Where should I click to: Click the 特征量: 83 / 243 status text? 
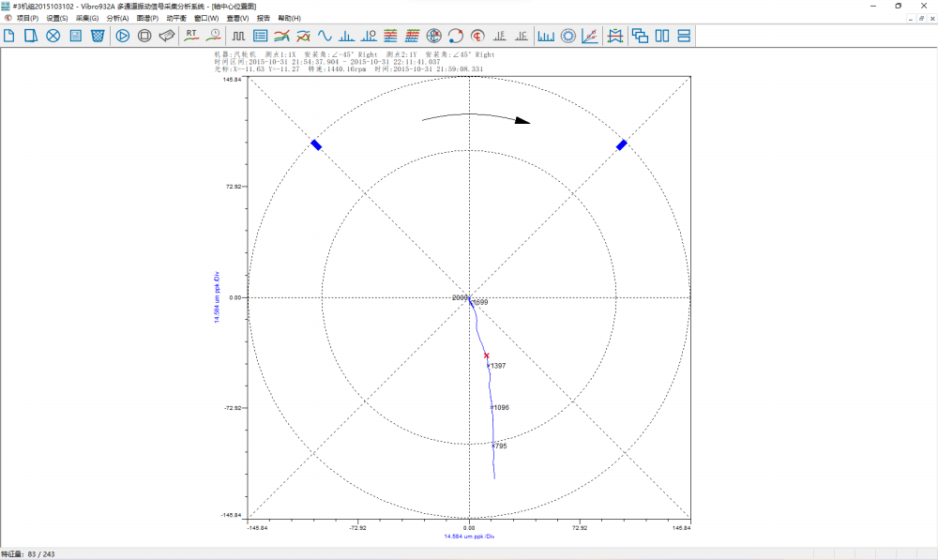tap(28, 554)
